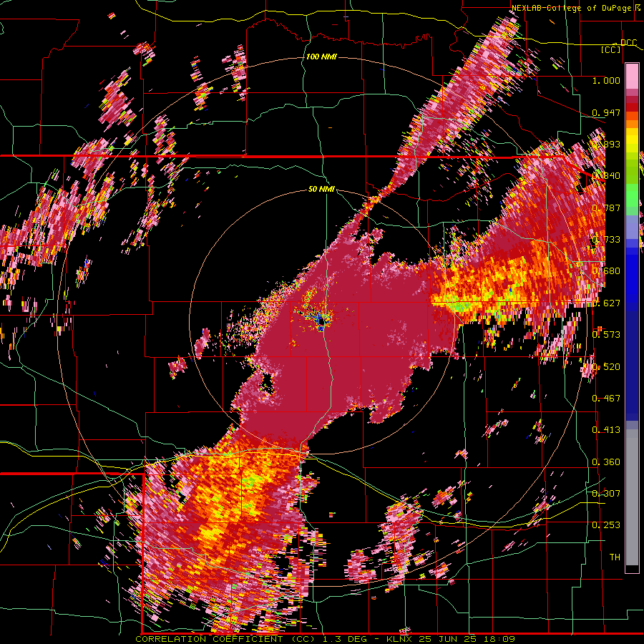Screen dimensions: 644x644
Task: Click the gray segment of the color bar
Action: [632, 497]
